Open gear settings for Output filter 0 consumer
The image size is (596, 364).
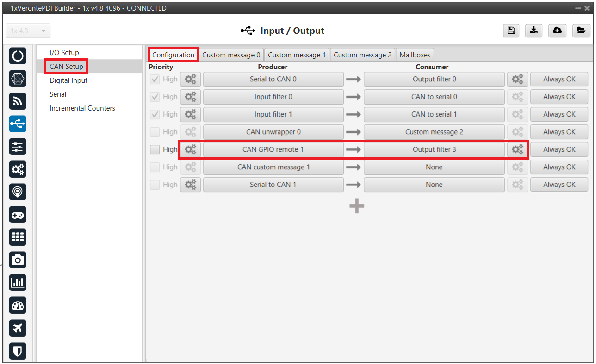click(517, 79)
